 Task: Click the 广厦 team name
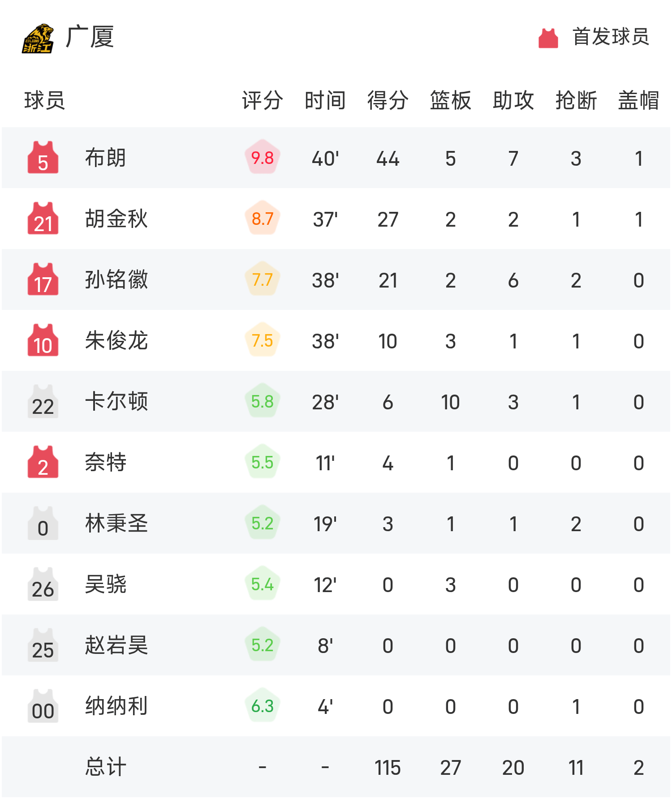90,37
